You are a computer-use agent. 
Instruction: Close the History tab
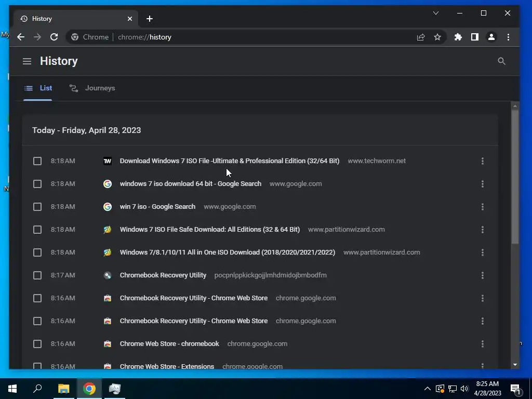tap(129, 19)
